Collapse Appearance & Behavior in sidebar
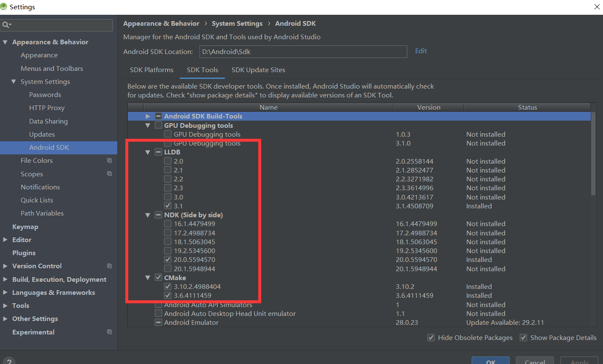The width and height of the screenshot is (603, 364). click(x=5, y=42)
